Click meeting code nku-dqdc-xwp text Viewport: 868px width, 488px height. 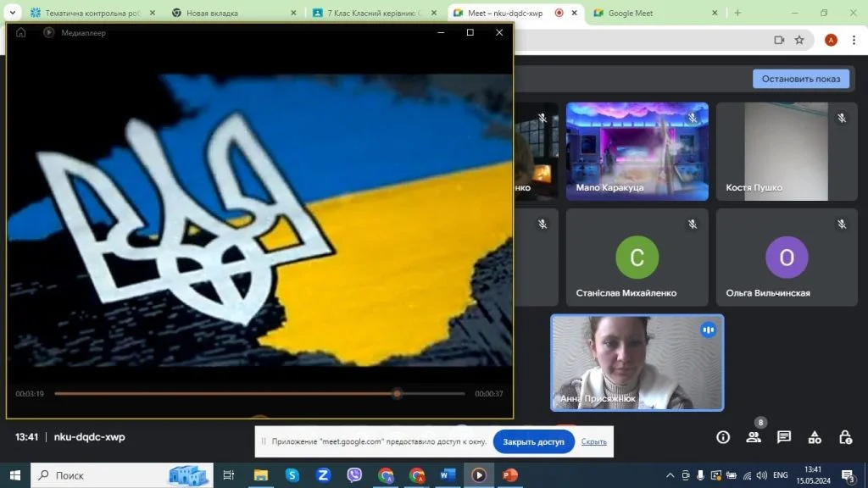[x=90, y=437]
